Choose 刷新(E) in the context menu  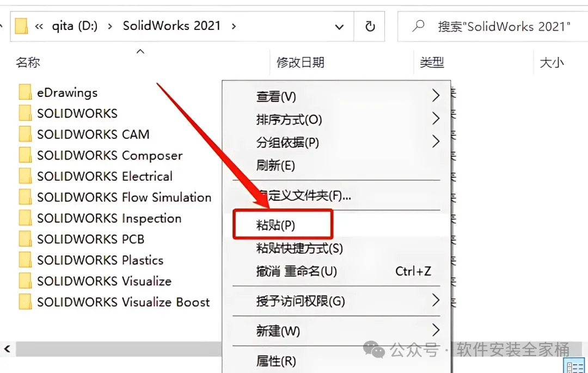(336, 165)
